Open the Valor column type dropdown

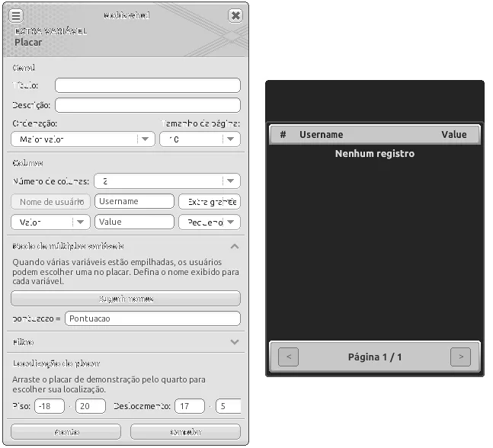50,222
